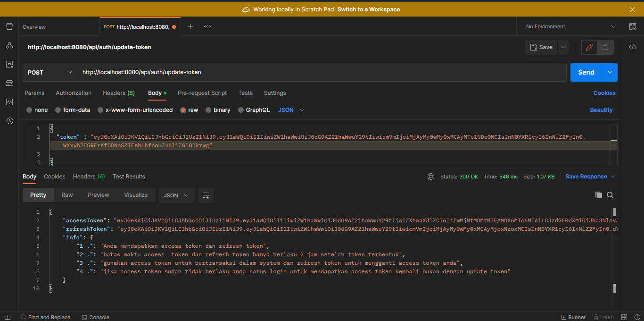Close the Scratch Pad banner
The height and width of the screenshot is (321, 644).
click(x=633, y=9)
